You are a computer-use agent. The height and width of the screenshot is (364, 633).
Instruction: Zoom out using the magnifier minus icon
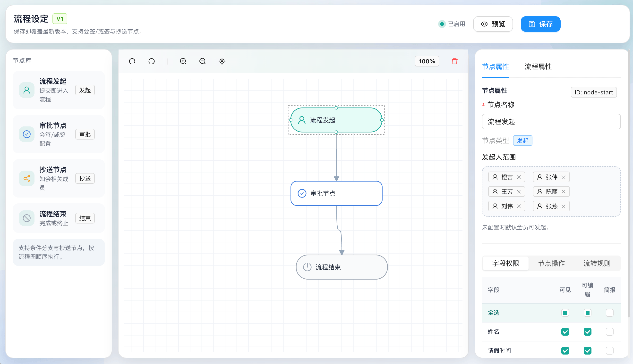[202, 61]
